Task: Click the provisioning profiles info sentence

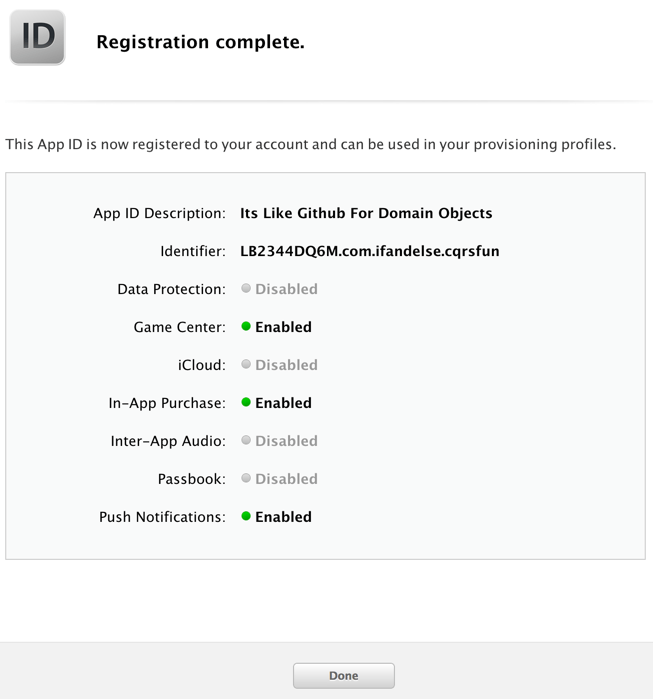Action: click(x=311, y=144)
